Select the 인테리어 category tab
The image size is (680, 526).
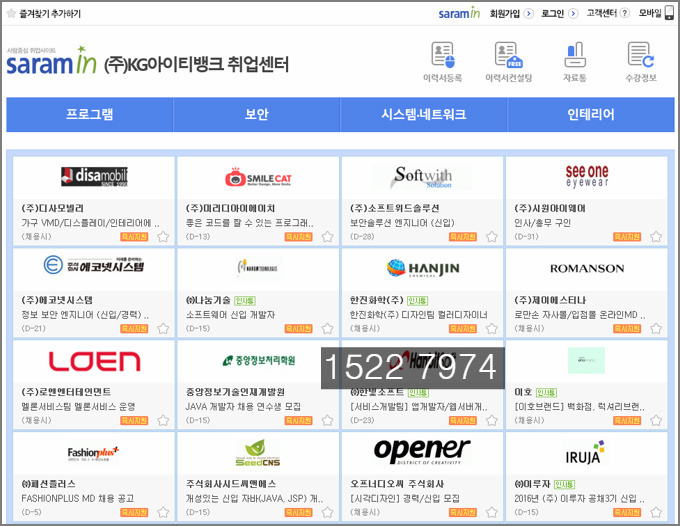click(591, 114)
